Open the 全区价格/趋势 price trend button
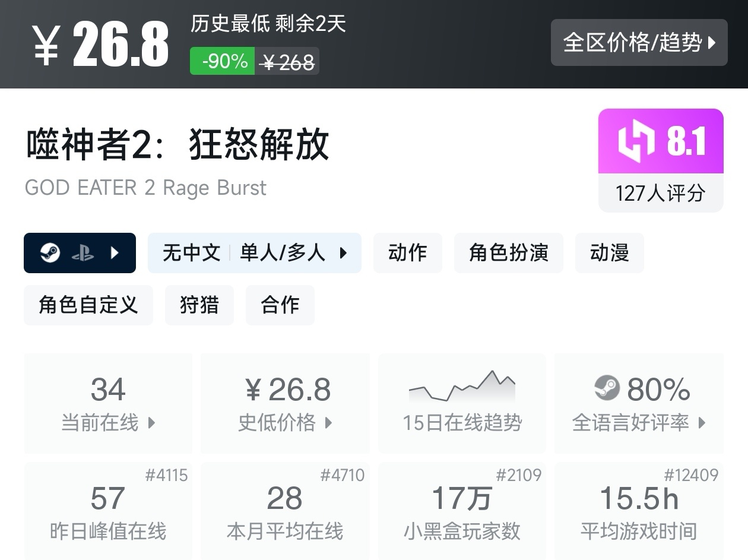748x560 pixels. [639, 42]
